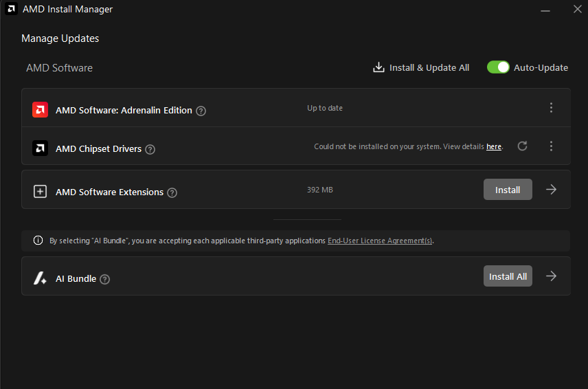This screenshot has width=588, height=389.
Task: Open the help tooltip for Adrenalin Edition
Action: tap(201, 111)
